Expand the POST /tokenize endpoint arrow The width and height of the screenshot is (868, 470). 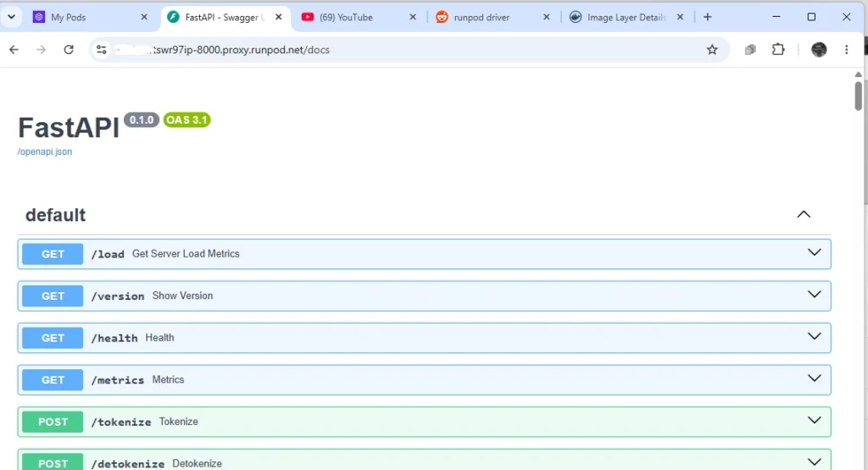click(815, 421)
